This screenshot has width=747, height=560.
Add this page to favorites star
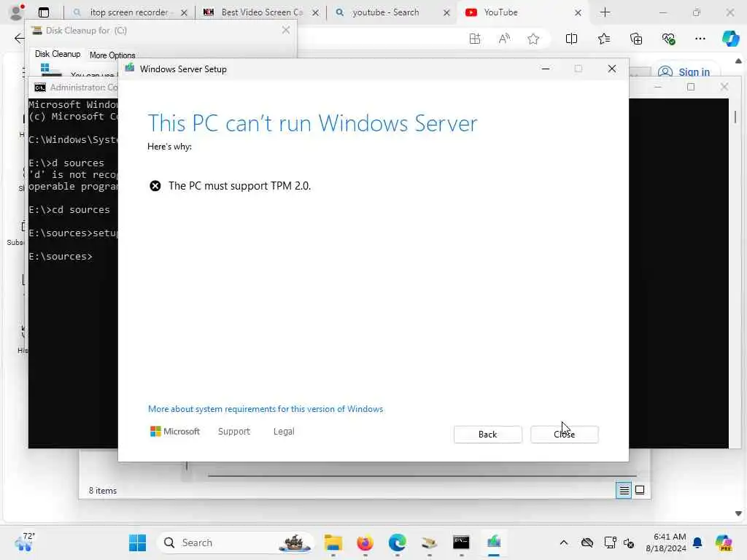coord(533,39)
